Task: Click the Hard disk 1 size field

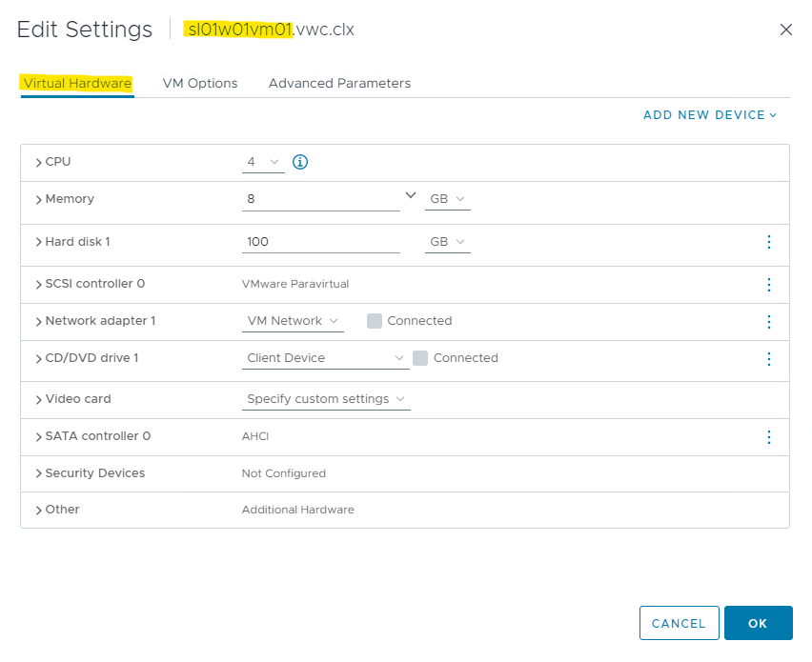Action: pyautogui.click(x=320, y=242)
